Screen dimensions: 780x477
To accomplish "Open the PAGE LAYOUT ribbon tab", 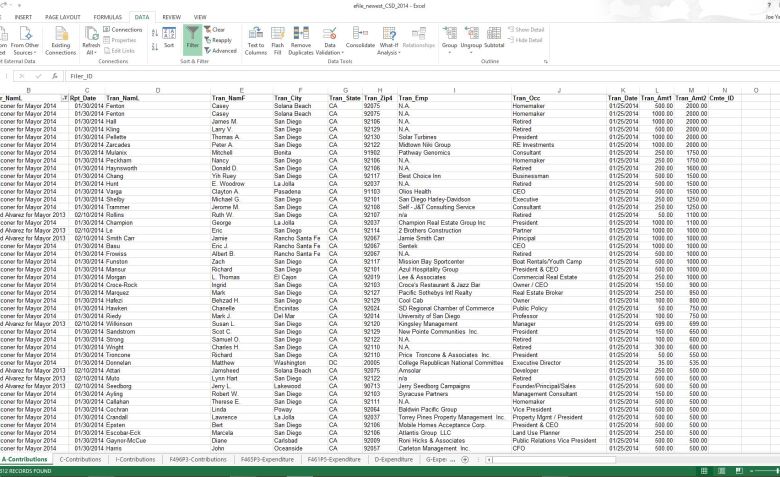I will pyautogui.click(x=63, y=17).
